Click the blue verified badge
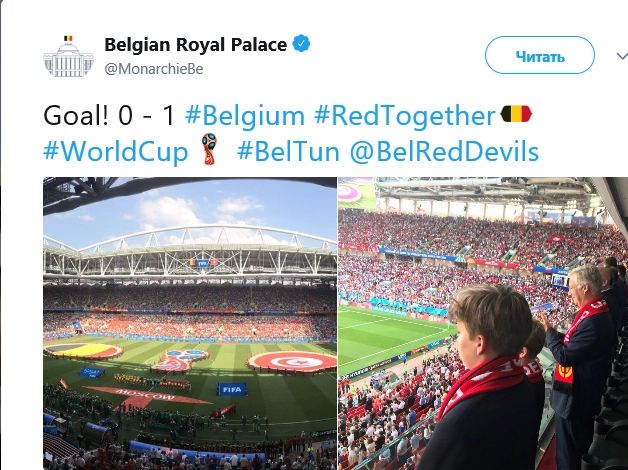 tap(299, 45)
